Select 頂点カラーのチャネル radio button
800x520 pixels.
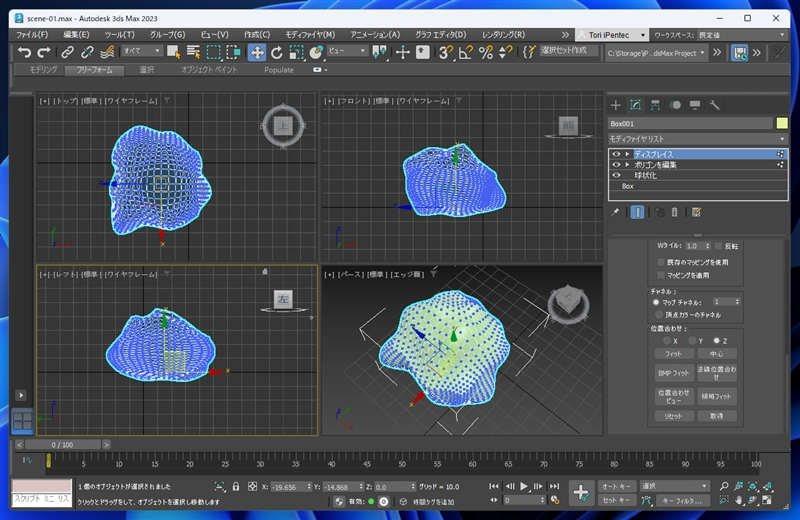pyautogui.click(x=659, y=315)
